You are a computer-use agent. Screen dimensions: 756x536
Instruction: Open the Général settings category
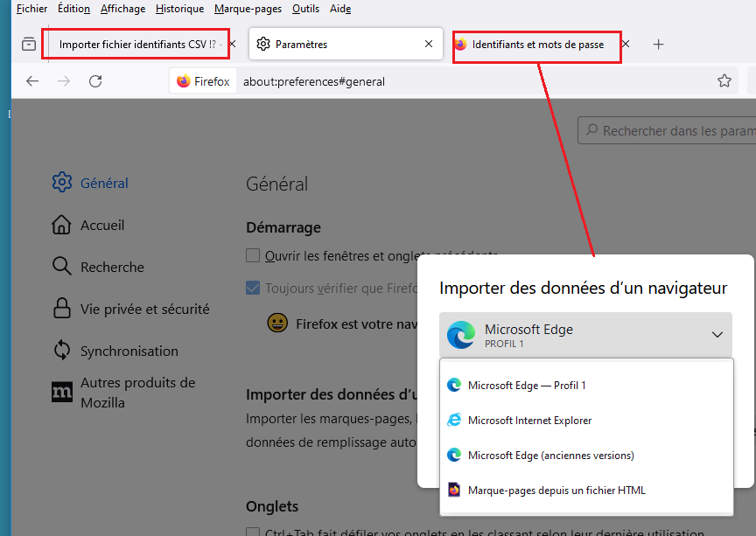[90, 183]
